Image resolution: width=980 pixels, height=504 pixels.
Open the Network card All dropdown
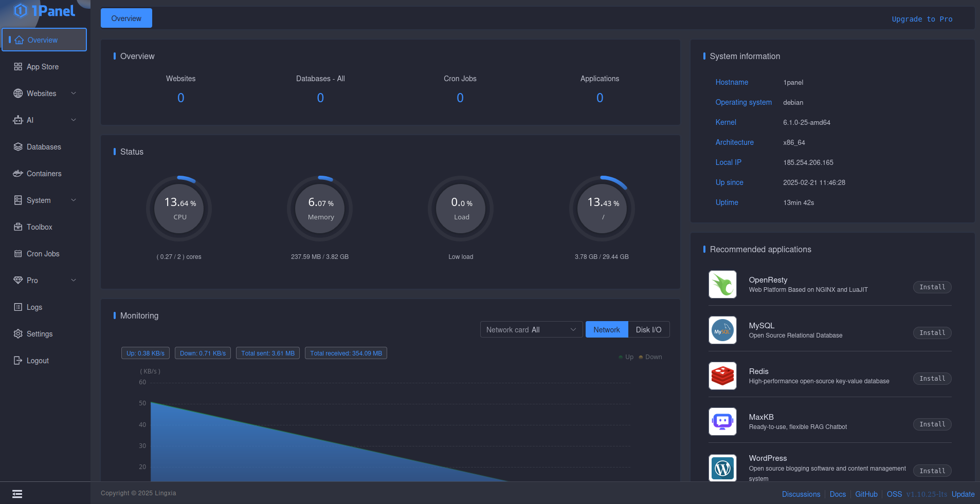(531, 330)
